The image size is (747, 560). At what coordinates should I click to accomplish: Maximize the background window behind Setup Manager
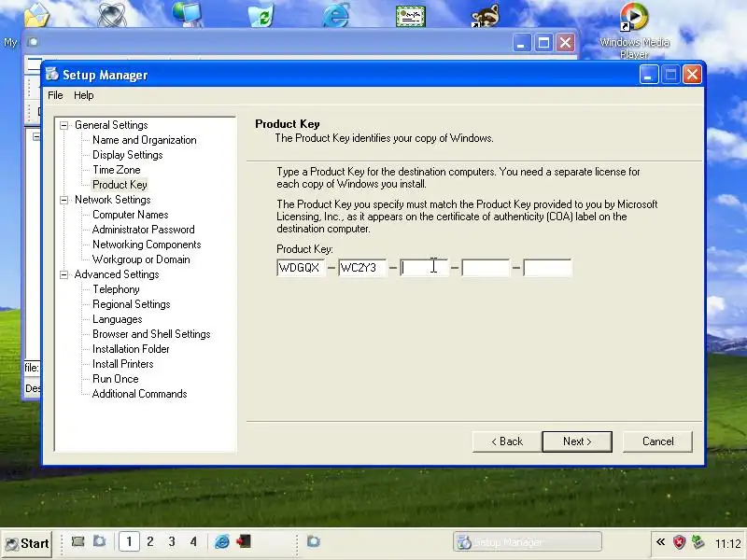click(543, 43)
